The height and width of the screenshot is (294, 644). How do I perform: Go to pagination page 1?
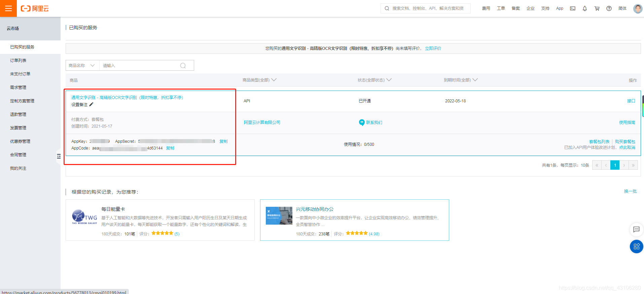pos(615,165)
